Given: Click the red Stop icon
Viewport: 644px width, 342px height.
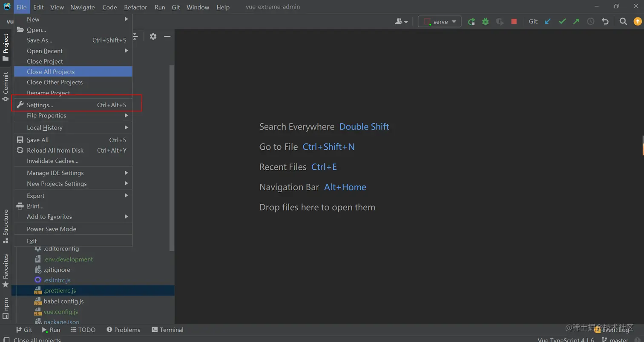Looking at the screenshot, I should tap(514, 22).
